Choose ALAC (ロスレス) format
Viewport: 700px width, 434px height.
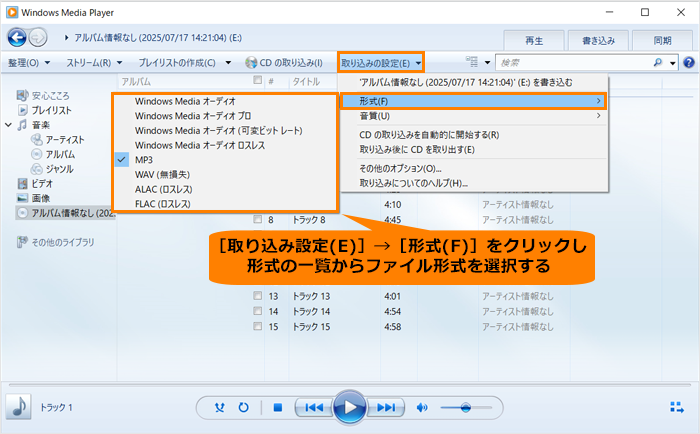tap(225, 189)
